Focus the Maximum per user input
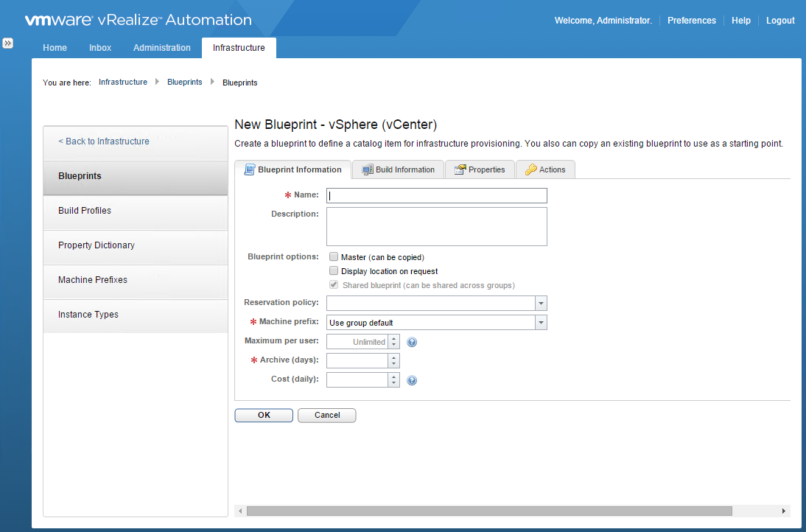This screenshot has height=532, width=806. point(357,342)
